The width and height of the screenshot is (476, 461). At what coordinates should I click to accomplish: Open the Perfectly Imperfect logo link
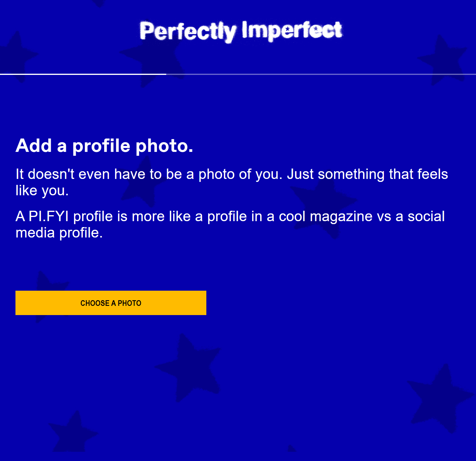click(x=241, y=32)
